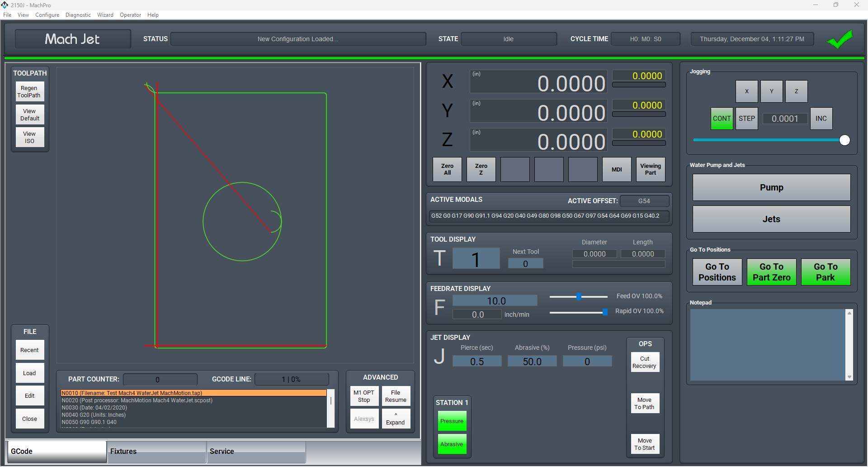Click the green status checkmark indicator
The image size is (868, 467).
click(839, 39)
